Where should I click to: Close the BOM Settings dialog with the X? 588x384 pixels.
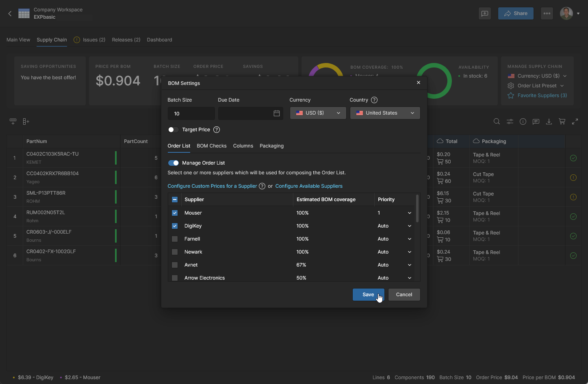pos(419,82)
